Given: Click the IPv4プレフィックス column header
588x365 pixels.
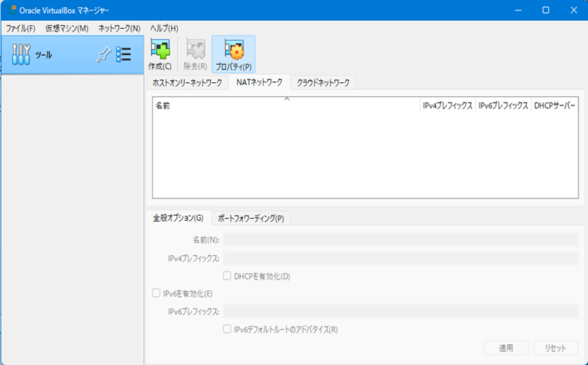Looking at the screenshot, I should pos(448,106).
